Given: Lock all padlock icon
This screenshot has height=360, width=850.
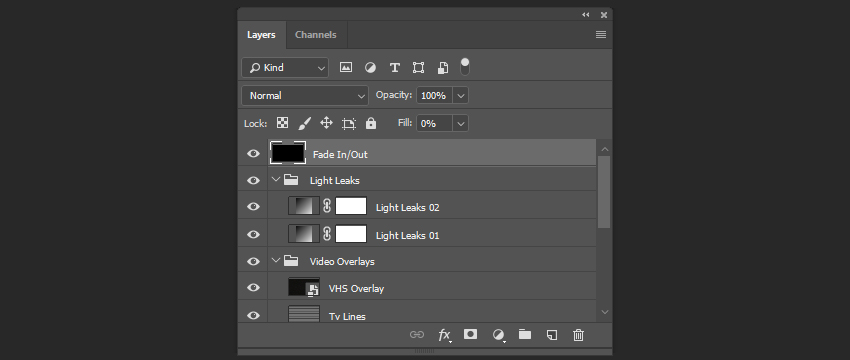Looking at the screenshot, I should pos(371,123).
